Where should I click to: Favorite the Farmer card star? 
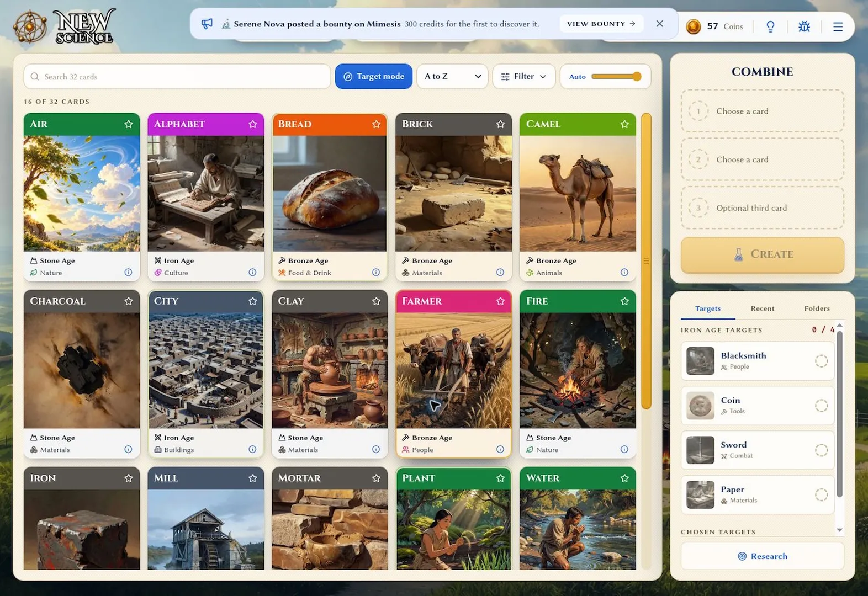(x=500, y=301)
